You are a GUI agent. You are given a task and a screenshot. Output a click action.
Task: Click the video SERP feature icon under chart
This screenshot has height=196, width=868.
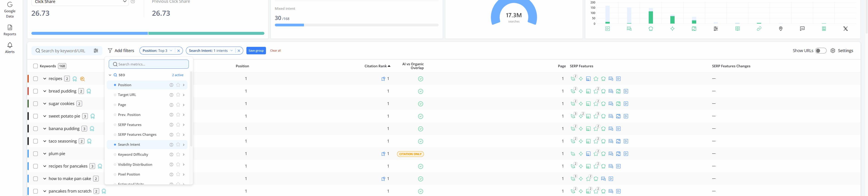(x=607, y=29)
